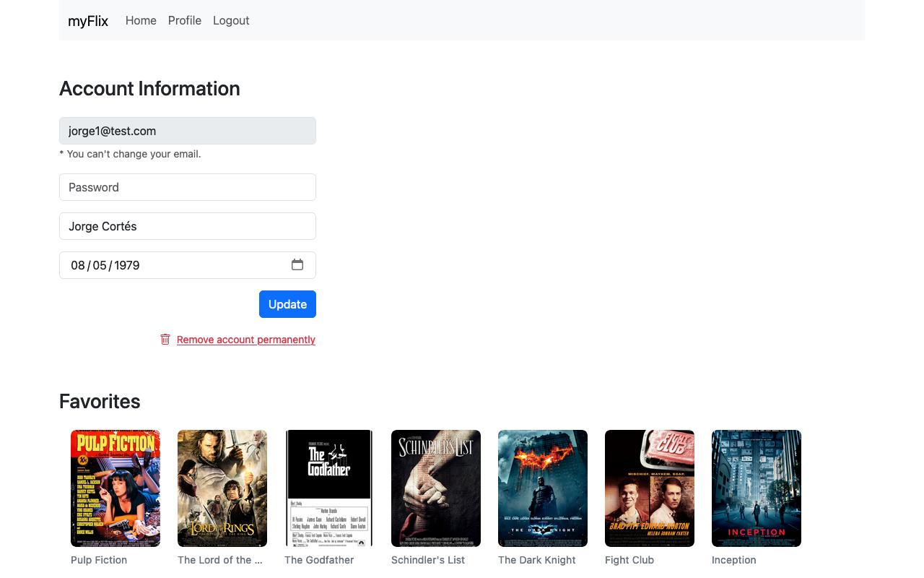Click The Dark Knight title text
The width and height of the screenshot is (924, 578).
coord(537,560)
